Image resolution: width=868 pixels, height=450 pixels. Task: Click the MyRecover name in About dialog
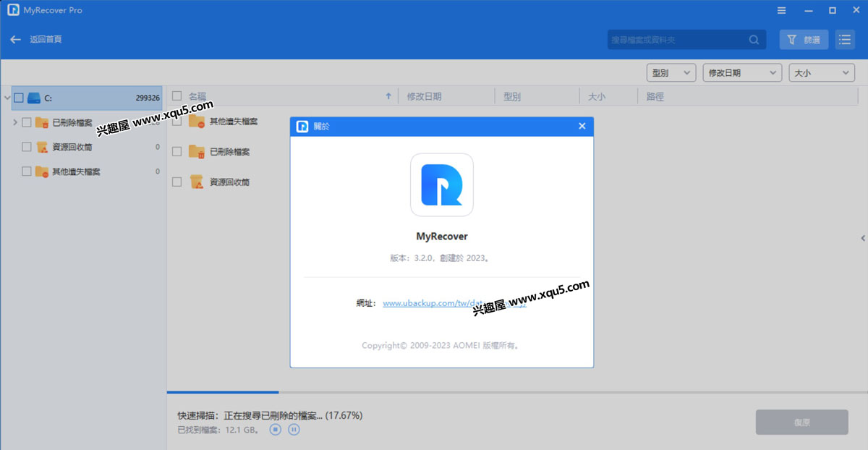coord(442,236)
